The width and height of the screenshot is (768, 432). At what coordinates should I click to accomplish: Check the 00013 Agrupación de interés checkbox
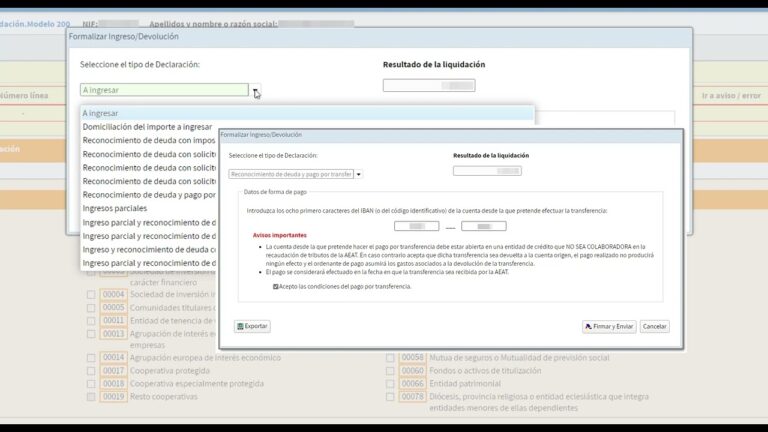pos(91,334)
